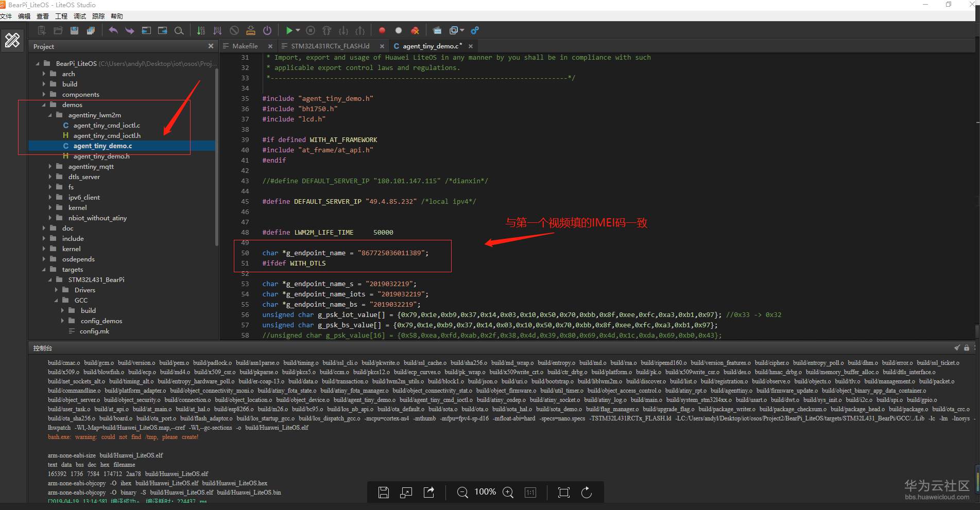This screenshot has width=980, height=510.
Task: Click the magnifier search icon in toolbar
Action: click(x=179, y=30)
